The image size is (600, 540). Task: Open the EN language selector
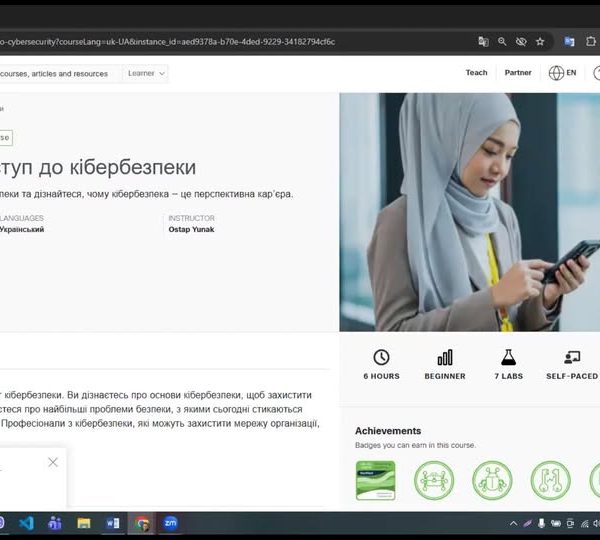pos(571,73)
